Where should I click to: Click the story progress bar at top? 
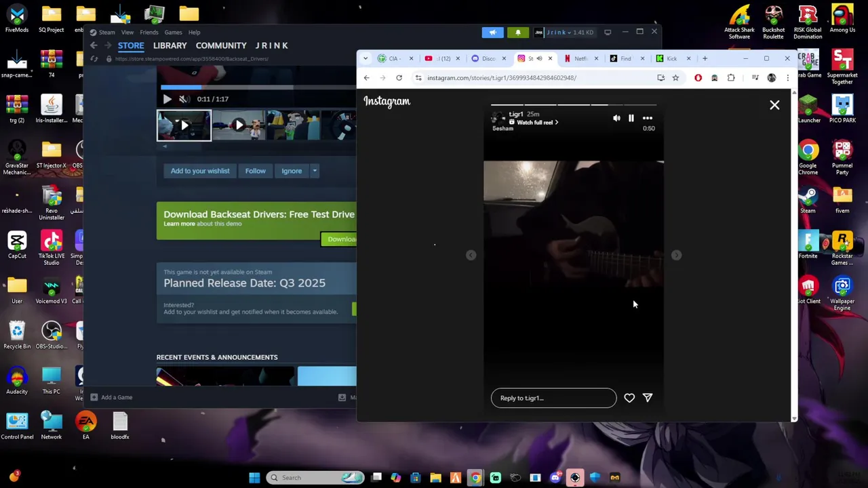[x=574, y=105]
